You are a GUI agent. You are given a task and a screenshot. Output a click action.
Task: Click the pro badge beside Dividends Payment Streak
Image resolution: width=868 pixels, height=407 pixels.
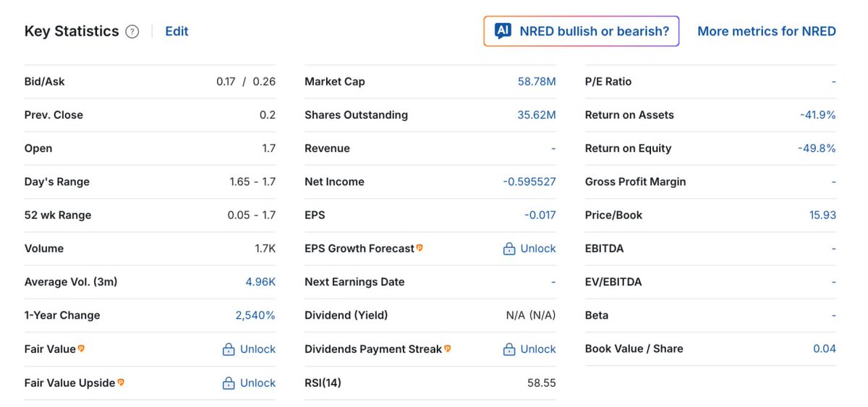coord(448,348)
